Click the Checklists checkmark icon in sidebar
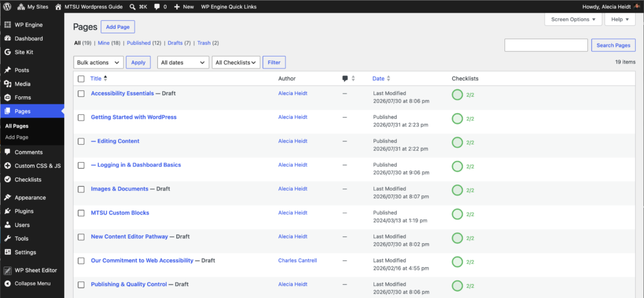Image resolution: width=644 pixels, height=298 pixels. pos(8,179)
